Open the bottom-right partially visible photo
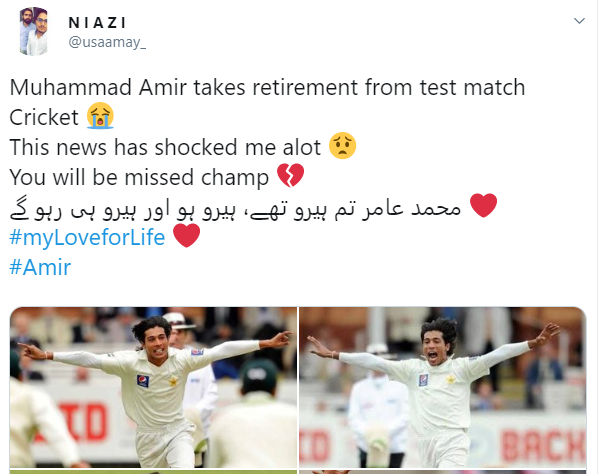This screenshot has height=474, width=609. coord(443,472)
